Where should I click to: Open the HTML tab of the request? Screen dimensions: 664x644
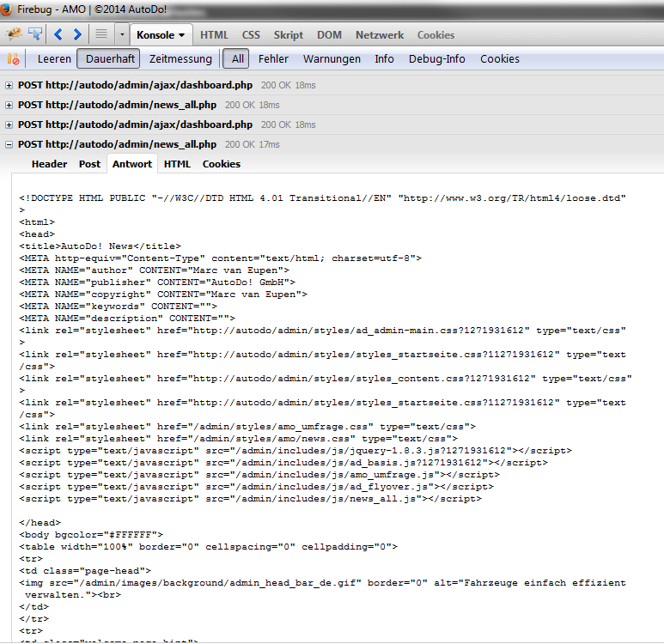pos(177,164)
